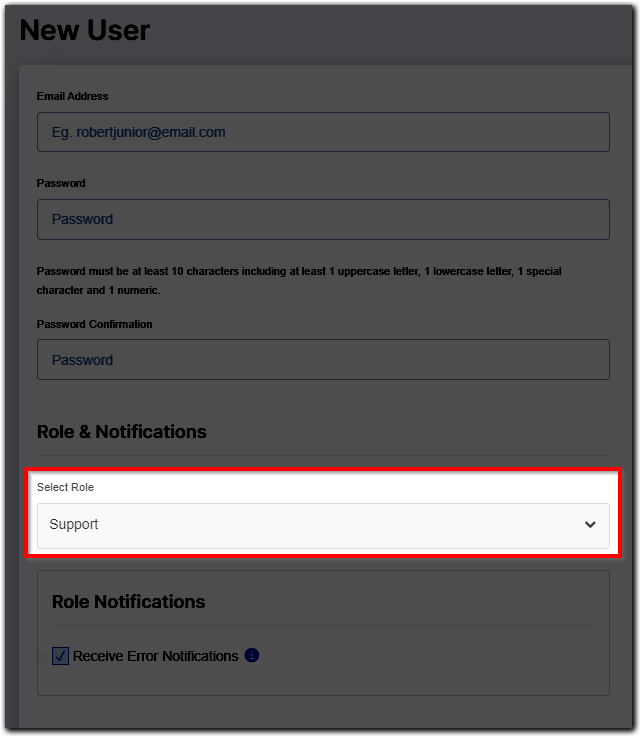This screenshot has width=641, height=737.
Task: Open the Select Role dropdown
Action: 323,525
